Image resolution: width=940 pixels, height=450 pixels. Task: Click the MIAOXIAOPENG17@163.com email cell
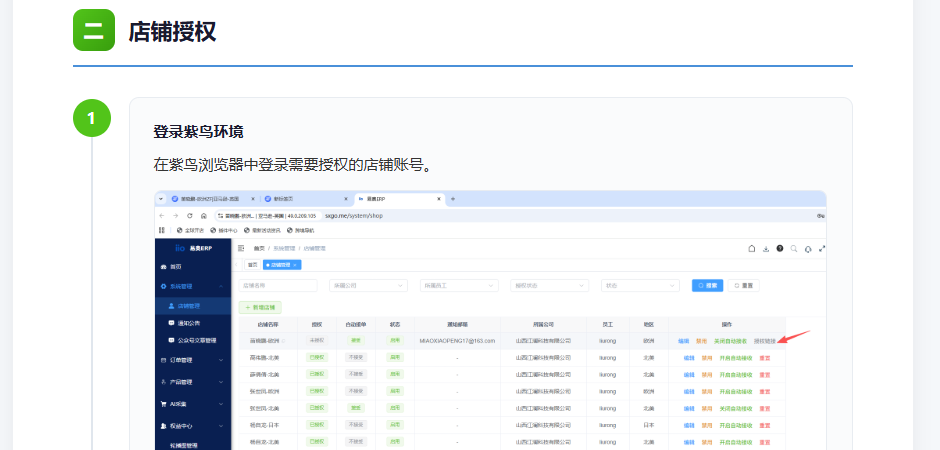coord(457,341)
